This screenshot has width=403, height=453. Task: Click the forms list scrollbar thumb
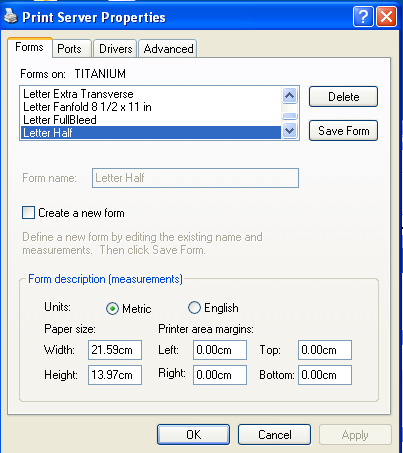(289, 116)
